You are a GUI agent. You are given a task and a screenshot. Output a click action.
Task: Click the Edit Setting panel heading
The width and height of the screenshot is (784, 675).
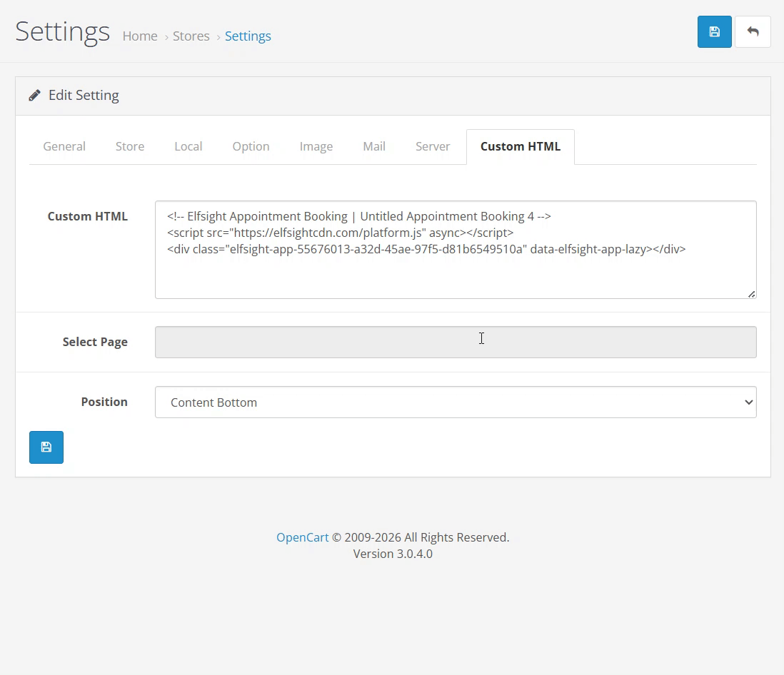click(x=84, y=96)
